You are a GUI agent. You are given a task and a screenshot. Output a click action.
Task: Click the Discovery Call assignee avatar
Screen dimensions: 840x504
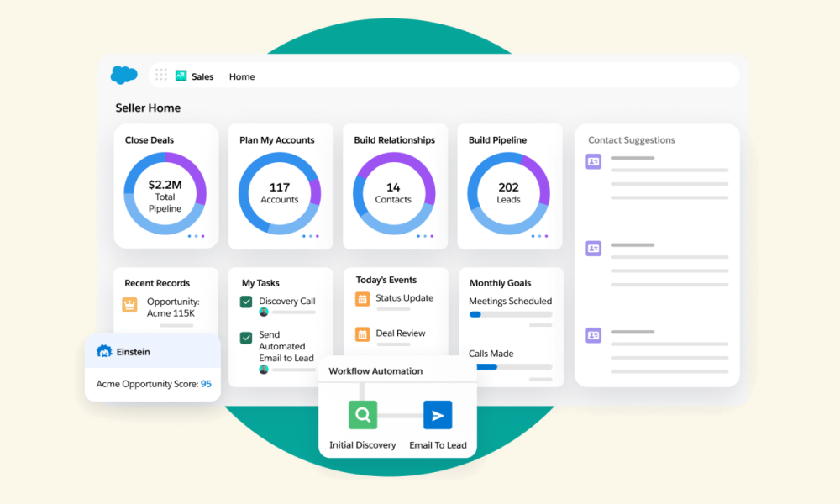point(264,312)
